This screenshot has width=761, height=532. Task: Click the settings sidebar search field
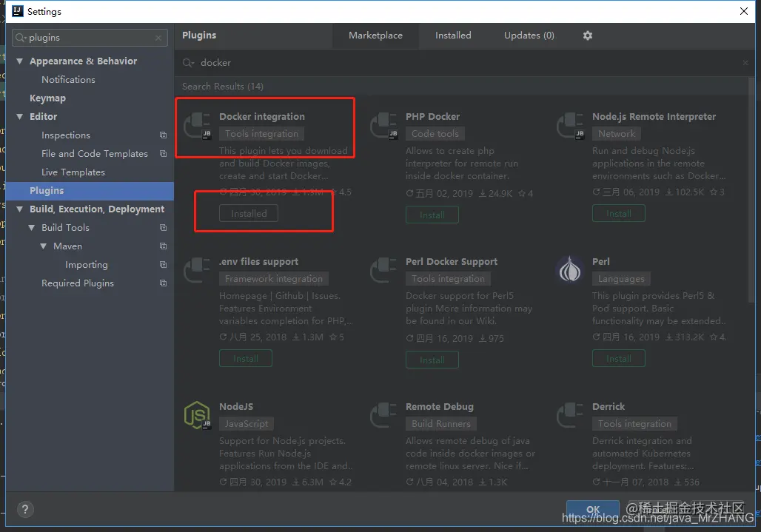coord(90,38)
